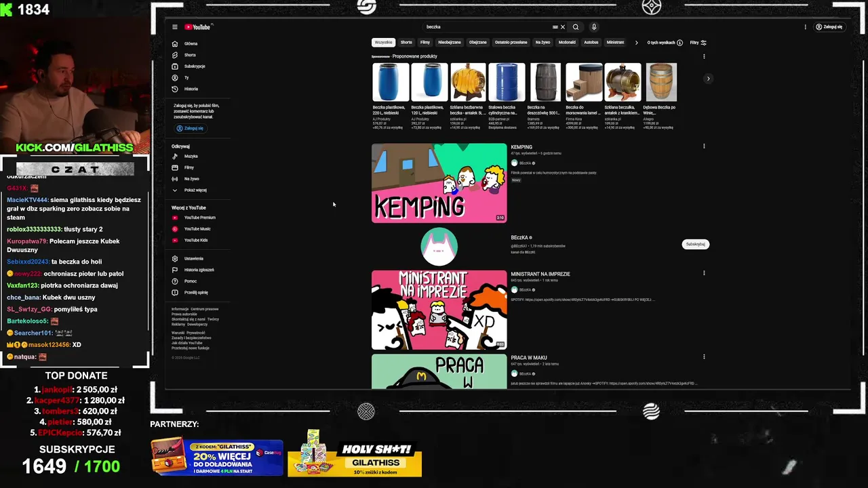Open the BEczKA channel avatar
The image size is (868, 488).
(439, 247)
